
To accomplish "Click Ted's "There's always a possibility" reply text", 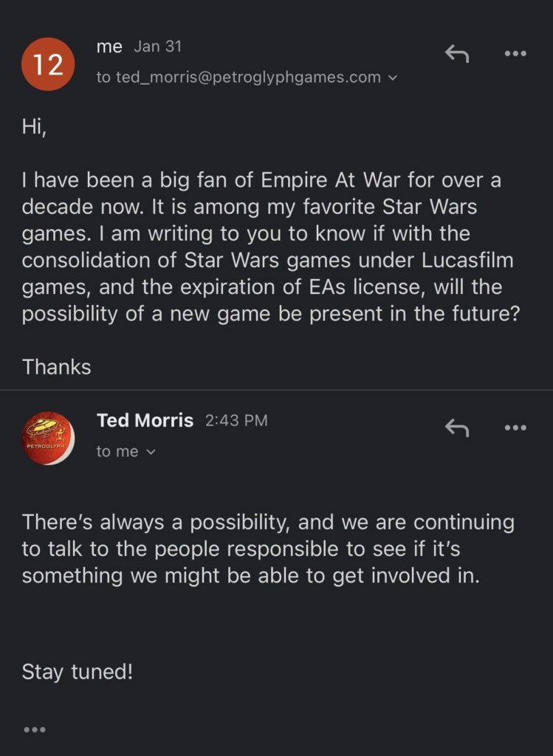I will tap(267, 549).
